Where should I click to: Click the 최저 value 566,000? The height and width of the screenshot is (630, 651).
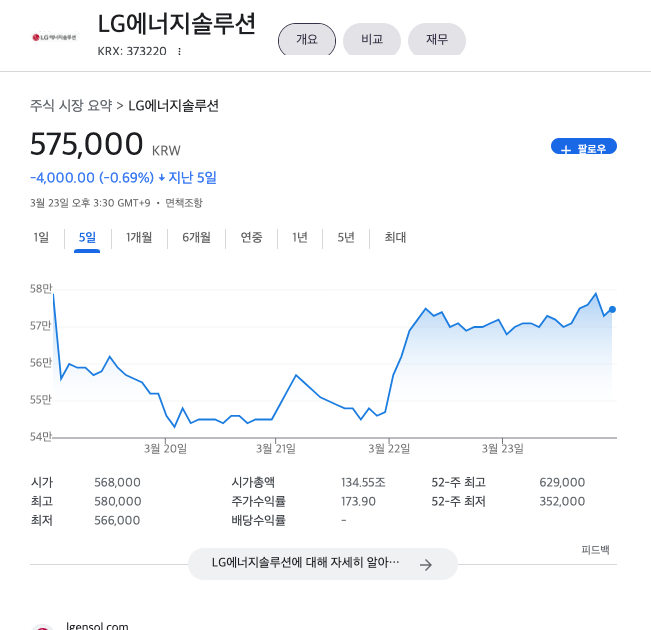coord(117,520)
